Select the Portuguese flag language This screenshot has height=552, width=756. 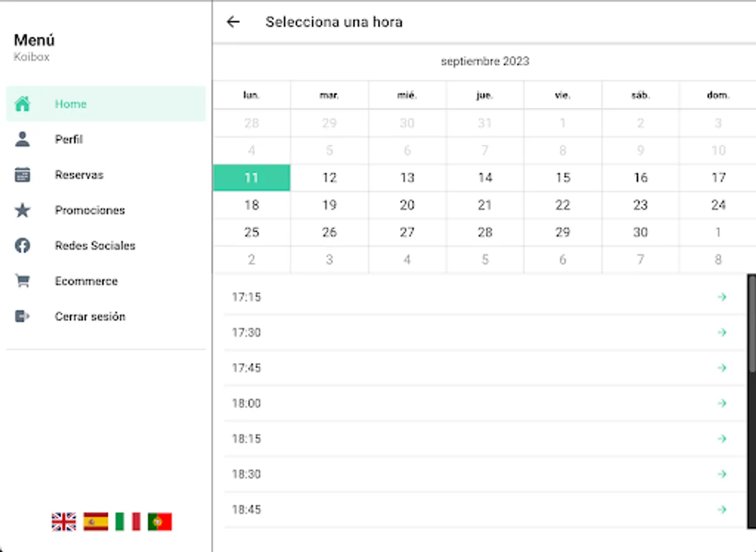click(160, 522)
